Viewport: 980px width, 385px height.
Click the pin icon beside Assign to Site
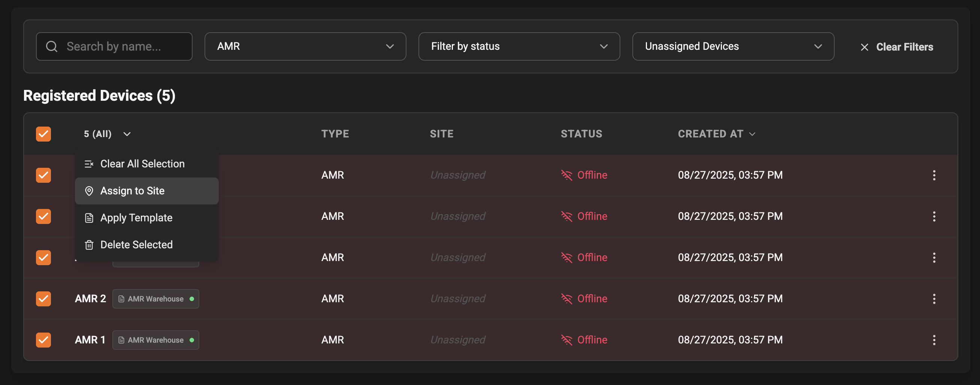click(90, 191)
